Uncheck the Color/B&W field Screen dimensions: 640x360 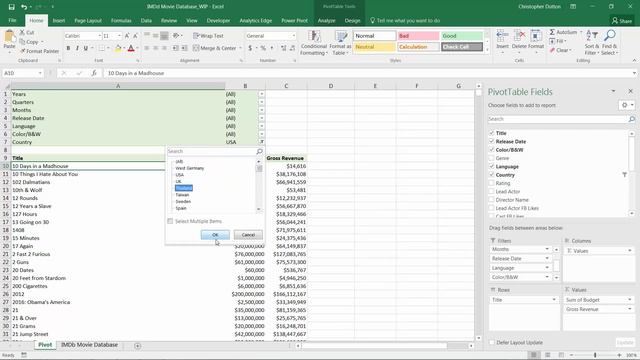tap(492, 150)
